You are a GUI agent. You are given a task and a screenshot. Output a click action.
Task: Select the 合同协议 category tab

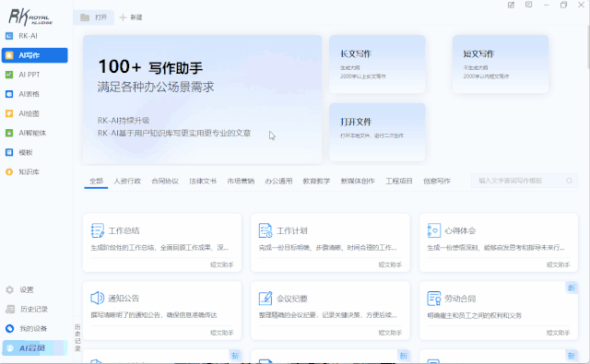pyautogui.click(x=165, y=181)
